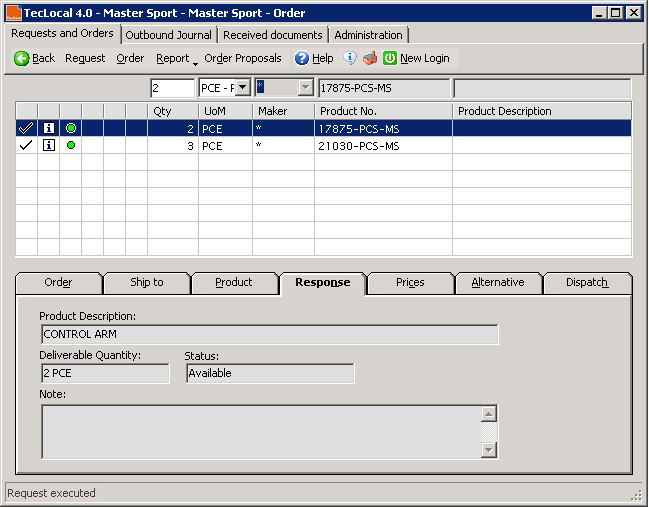Click the red stamp icon in toolbar
This screenshot has height=508, width=649.
click(369, 58)
